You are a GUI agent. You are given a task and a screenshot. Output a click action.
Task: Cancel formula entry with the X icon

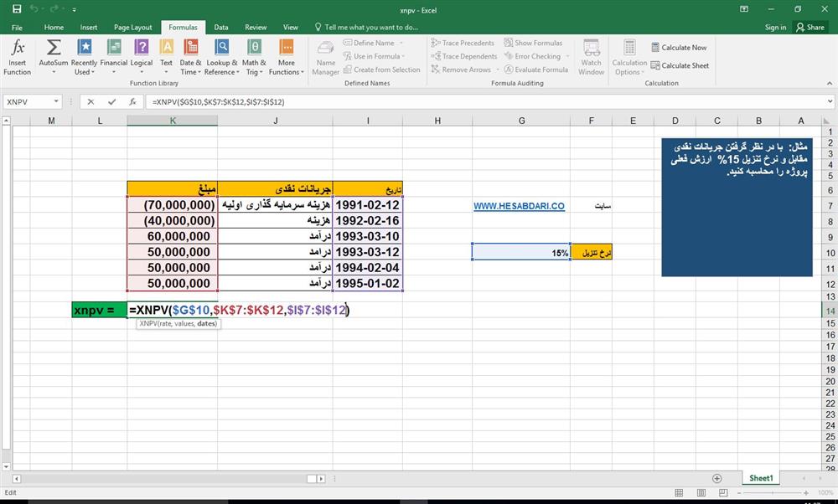(91, 101)
